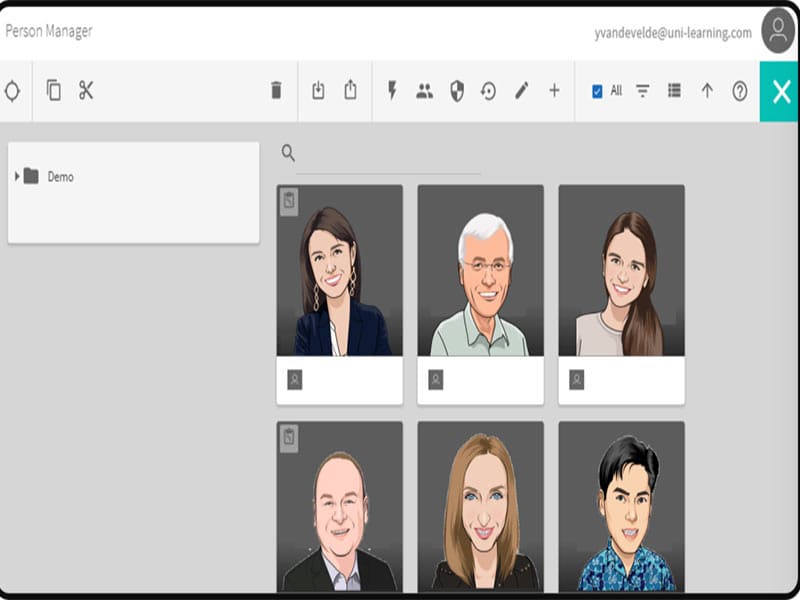The image size is (800, 600).
Task: Add a new person with plus icon
Action: coord(554,91)
